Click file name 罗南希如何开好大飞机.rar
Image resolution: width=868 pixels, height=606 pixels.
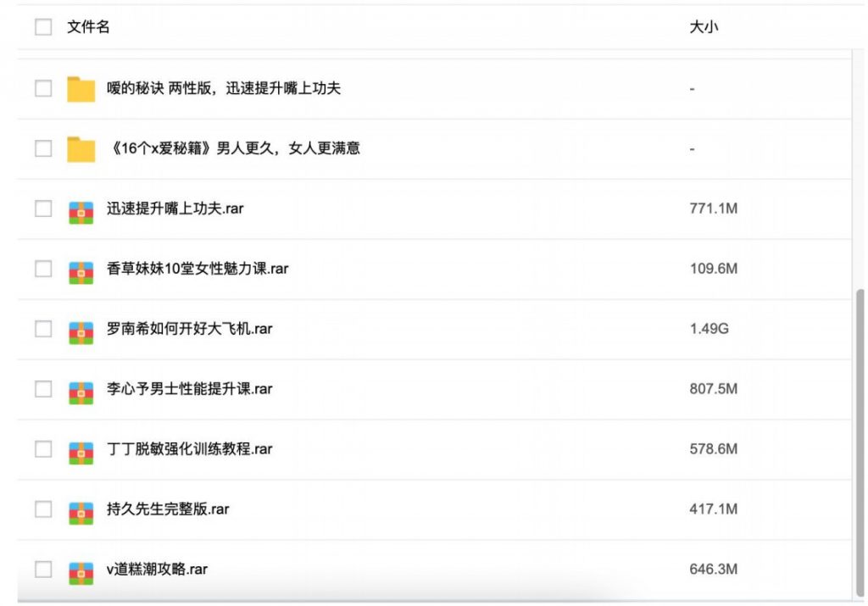189,329
